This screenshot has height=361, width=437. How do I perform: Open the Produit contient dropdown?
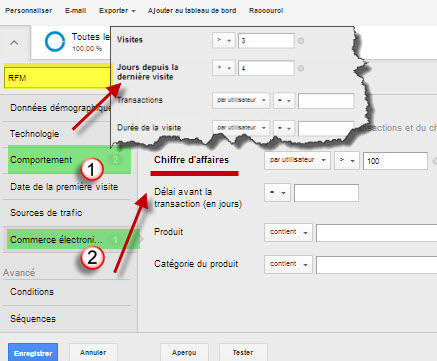[288, 232]
